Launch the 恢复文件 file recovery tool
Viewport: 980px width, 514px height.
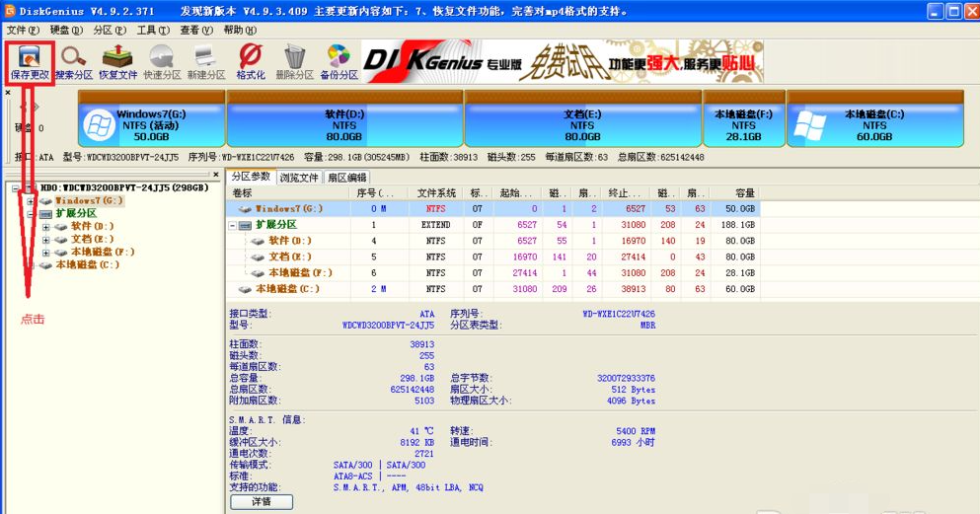coord(117,62)
